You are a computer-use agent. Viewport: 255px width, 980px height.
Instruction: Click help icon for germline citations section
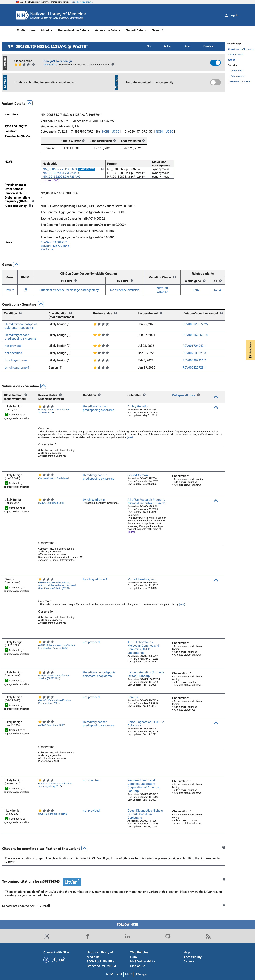point(224,847)
